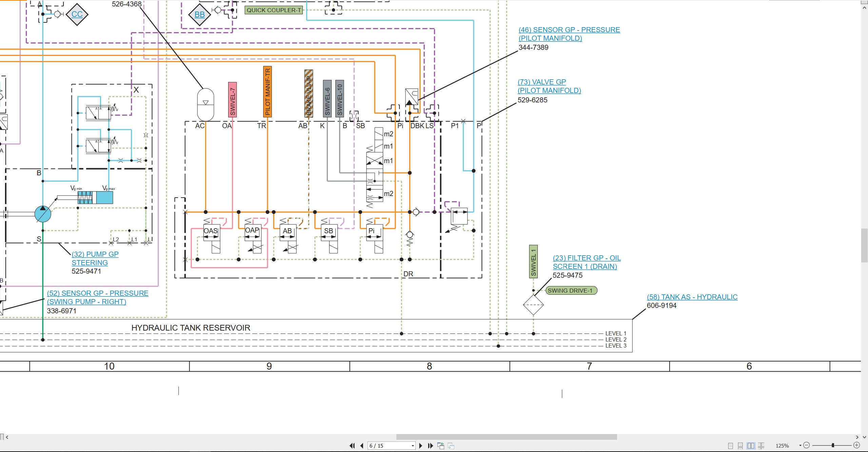Go to the previous page

362,446
